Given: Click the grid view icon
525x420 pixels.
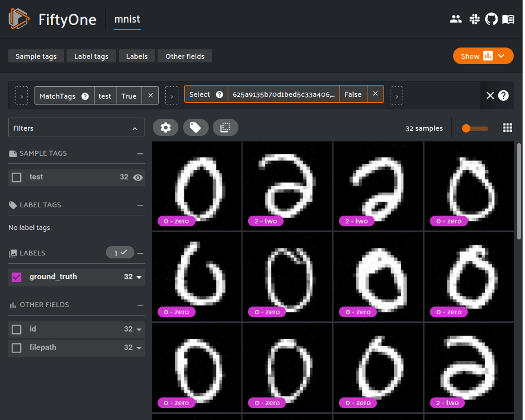Looking at the screenshot, I should coord(507,128).
